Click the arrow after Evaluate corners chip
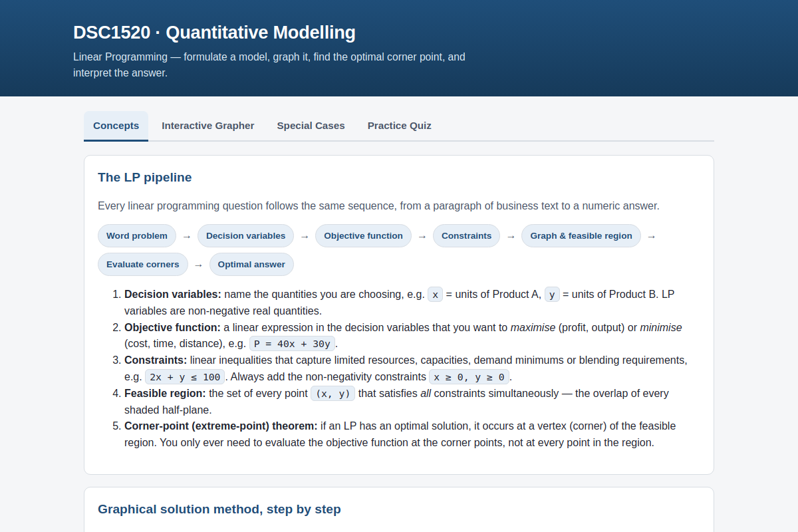 (199, 265)
